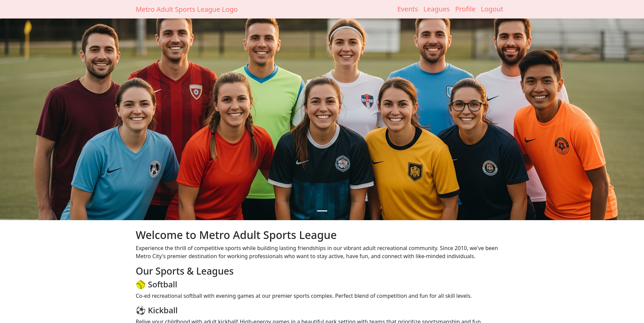Open your Profile
The width and height of the screenshot is (644, 323).
tap(465, 9)
